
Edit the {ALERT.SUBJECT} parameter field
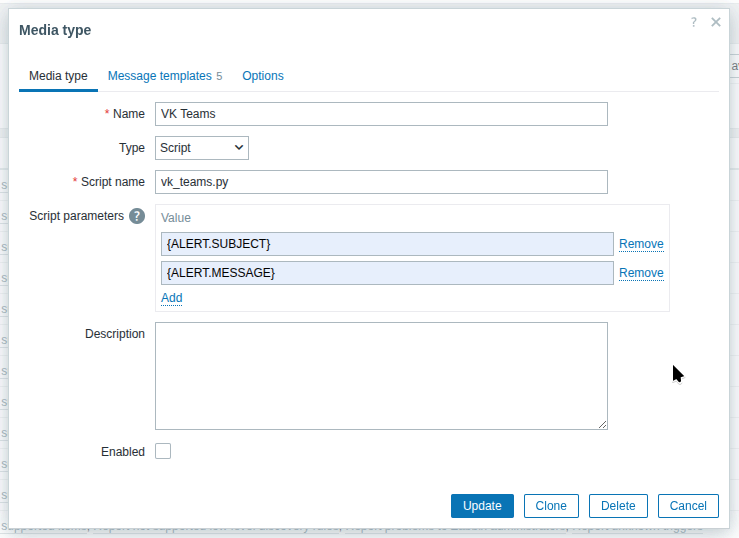tap(386, 244)
